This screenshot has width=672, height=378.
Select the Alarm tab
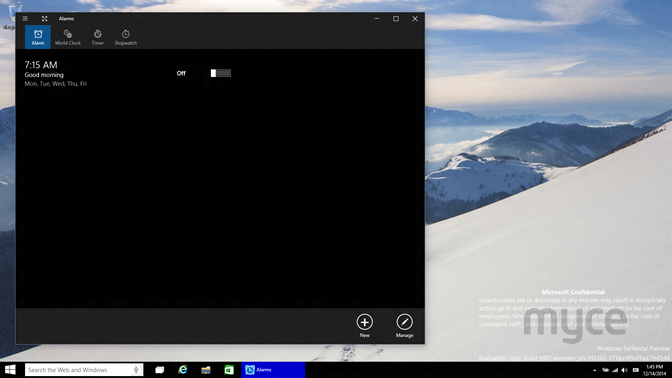38,37
